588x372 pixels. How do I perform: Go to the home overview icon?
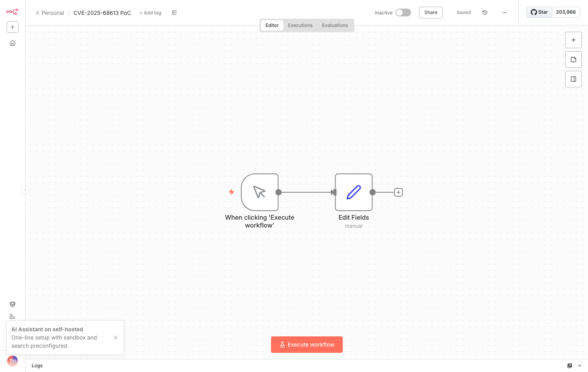coord(13,43)
